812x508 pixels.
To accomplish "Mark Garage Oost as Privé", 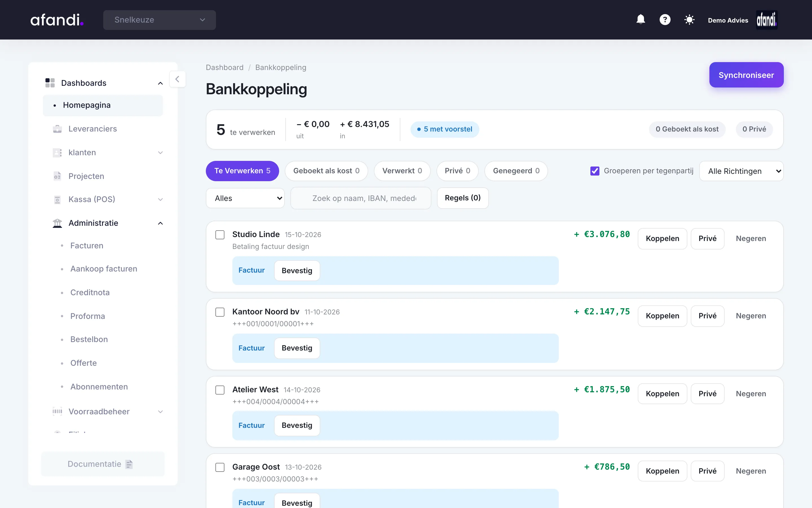I will pyautogui.click(x=707, y=471).
